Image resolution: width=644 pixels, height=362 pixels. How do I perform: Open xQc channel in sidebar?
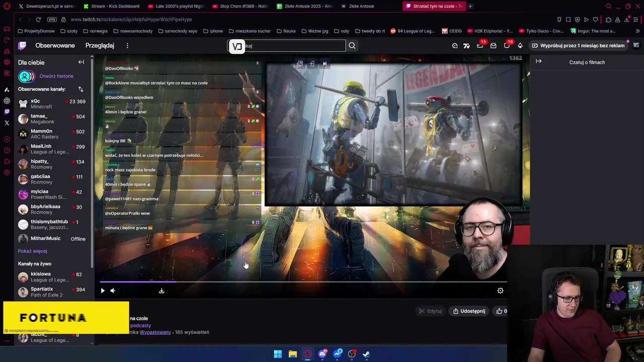pyautogui.click(x=52, y=104)
